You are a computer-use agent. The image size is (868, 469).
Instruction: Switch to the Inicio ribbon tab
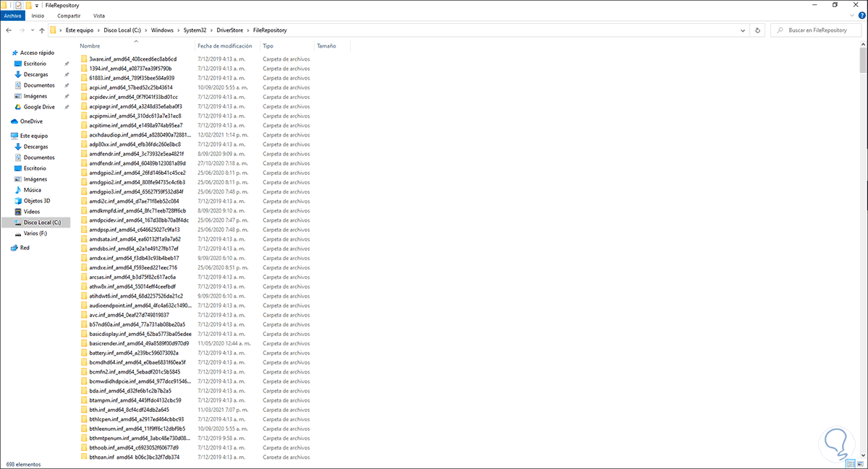click(37, 15)
